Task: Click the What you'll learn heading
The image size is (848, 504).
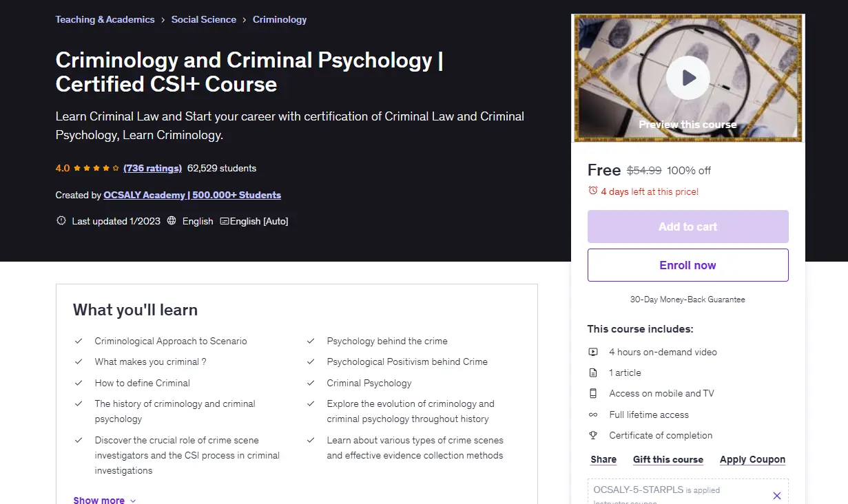Action: [x=135, y=310]
